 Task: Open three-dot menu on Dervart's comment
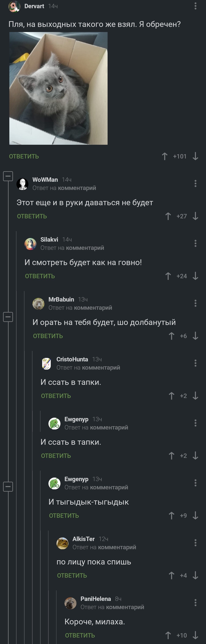196,6
